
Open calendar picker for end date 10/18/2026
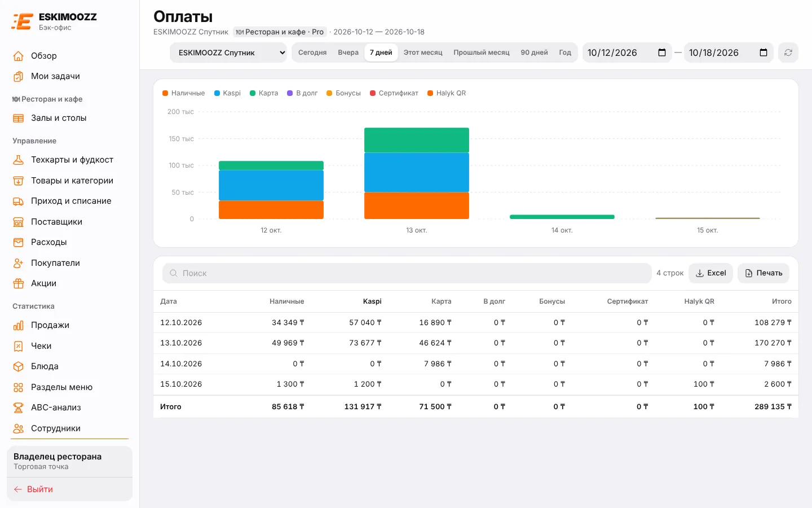764,52
